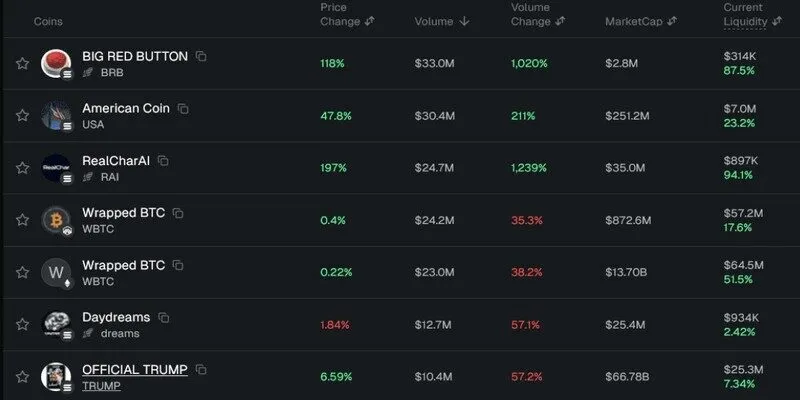Select the RAI ticker symbol

coord(110,177)
